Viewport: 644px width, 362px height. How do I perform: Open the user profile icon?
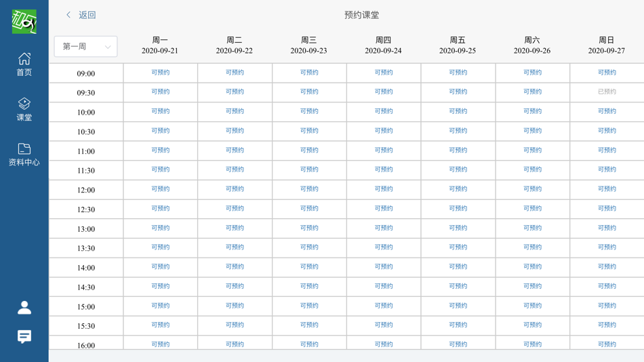(24, 307)
